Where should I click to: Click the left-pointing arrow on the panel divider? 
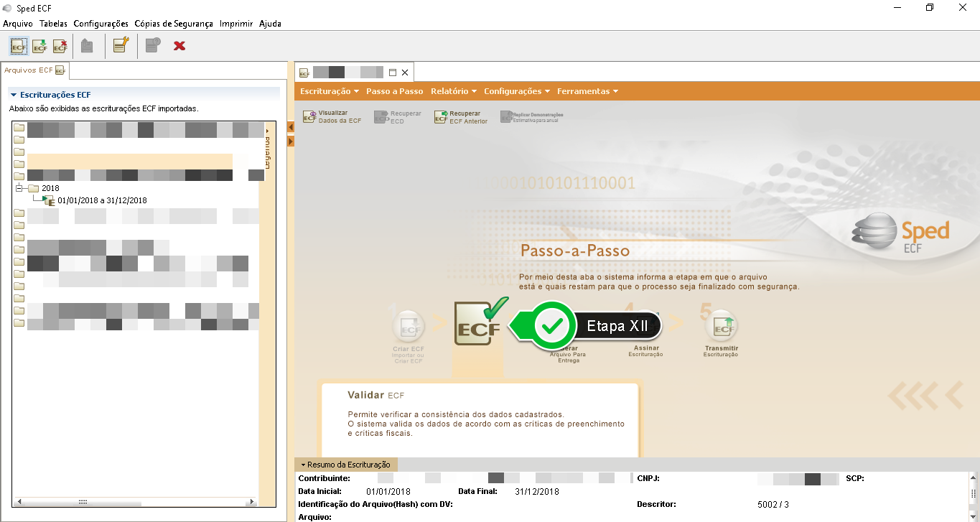pyautogui.click(x=291, y=127)
